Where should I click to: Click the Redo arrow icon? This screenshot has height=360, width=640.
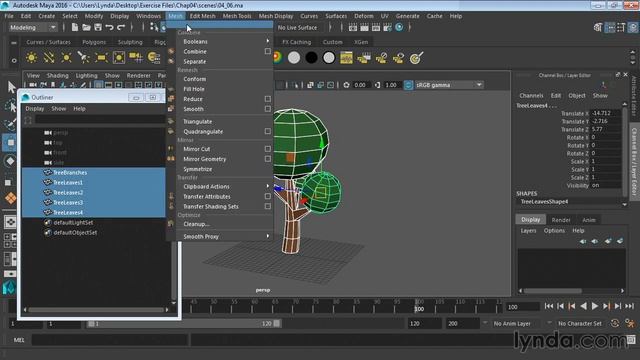tap(121, 27)
